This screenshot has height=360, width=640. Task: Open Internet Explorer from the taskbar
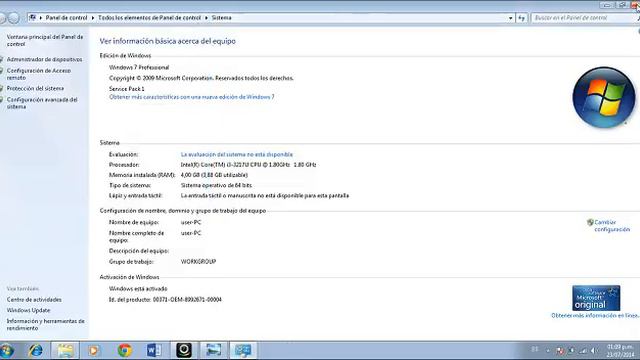coord(36,350)
